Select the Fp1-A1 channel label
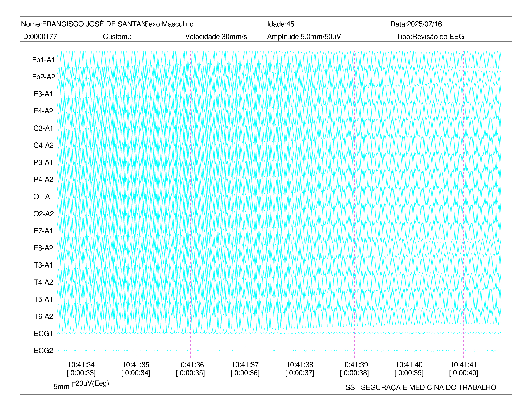Image resolution: width=532 pixels, height=411 pixels. (x=43, y=60)
